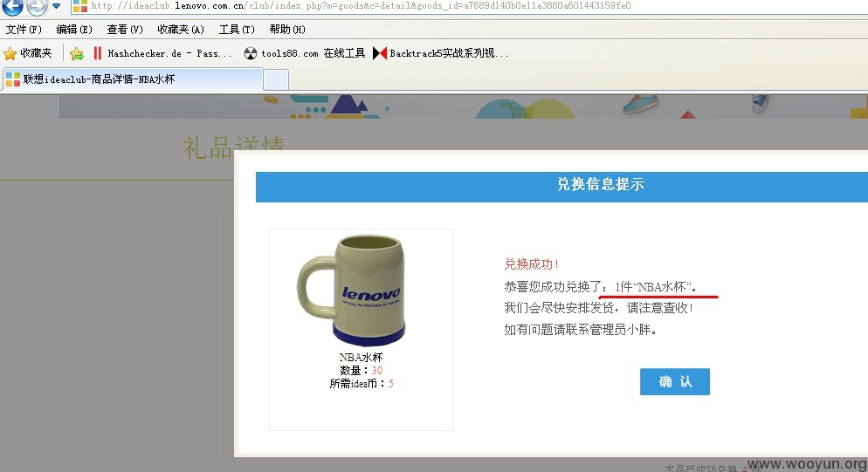Open the recent pages dropdown arrow
The height and width of the screenshot is (472, 868).
[57, 7]
